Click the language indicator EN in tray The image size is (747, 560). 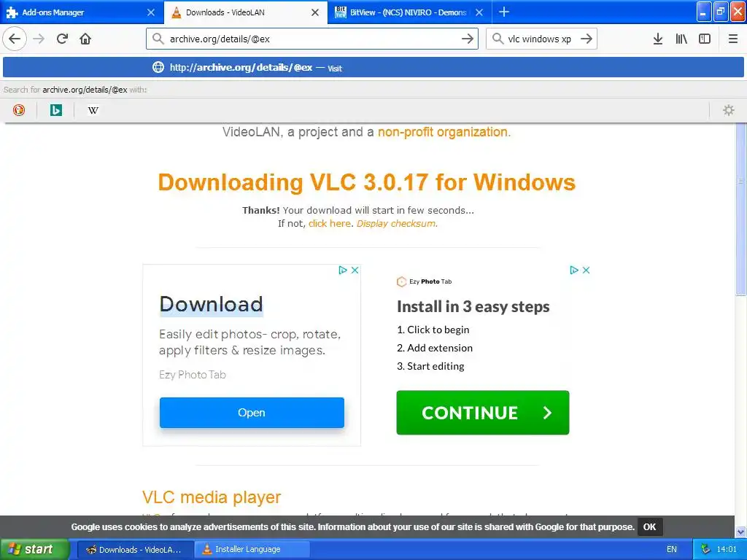[672, 549]
